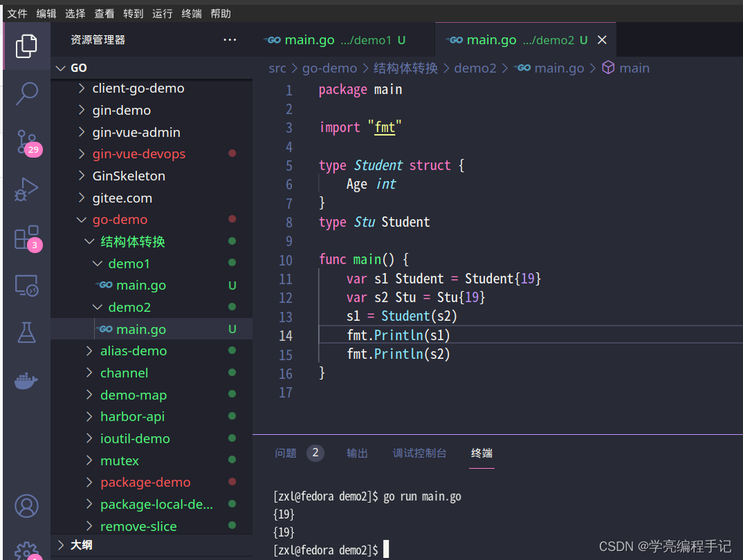This screenshot has height=560, width=743.
Task: Expand the client-go-demo folder
Action: point(151,88)
